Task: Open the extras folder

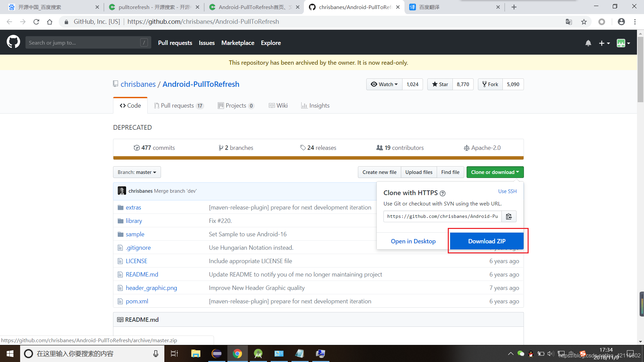Action: pyautogui.click(x=133, y=207)
